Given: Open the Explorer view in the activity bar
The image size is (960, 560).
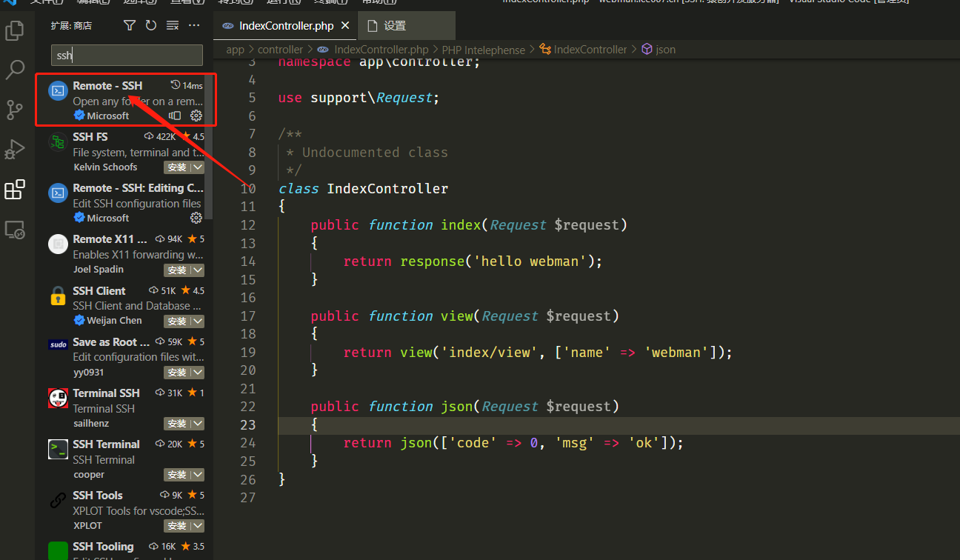Looking at the screenshot, I should (x=15, y=30).
